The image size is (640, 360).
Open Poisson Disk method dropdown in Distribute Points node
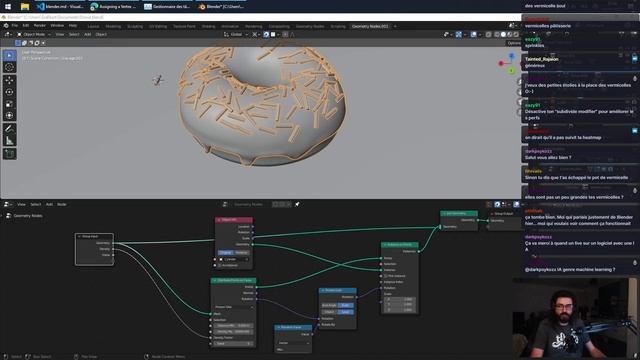pos(233,307)
